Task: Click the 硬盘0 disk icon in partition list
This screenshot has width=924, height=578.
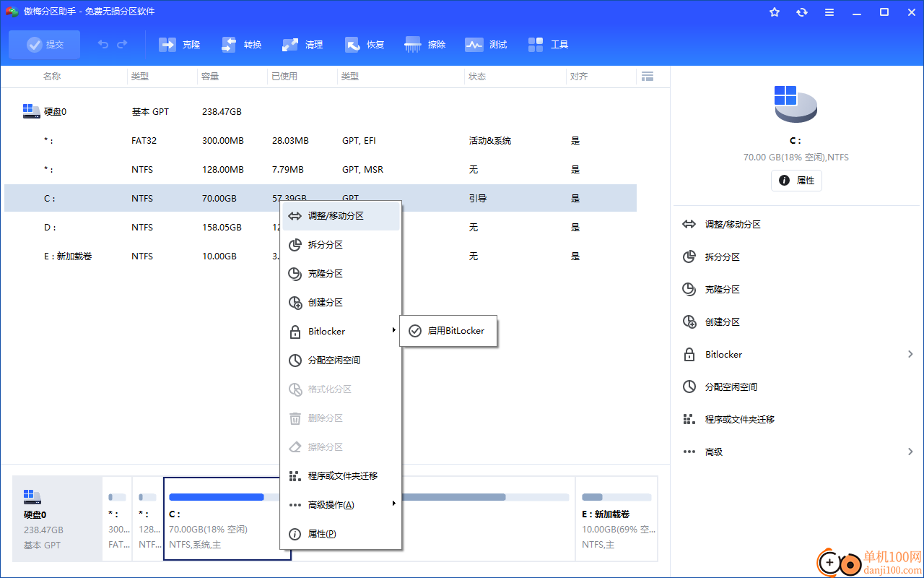Action: pos(31,111)
